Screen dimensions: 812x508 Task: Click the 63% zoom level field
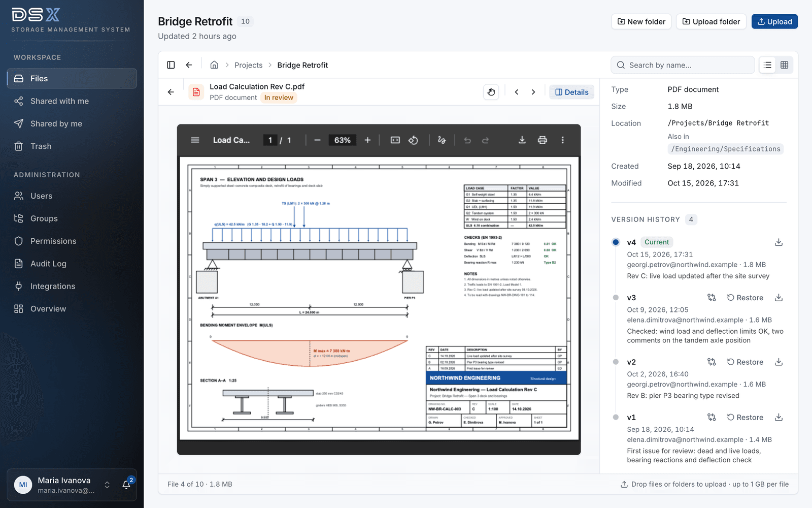point(343,140)
